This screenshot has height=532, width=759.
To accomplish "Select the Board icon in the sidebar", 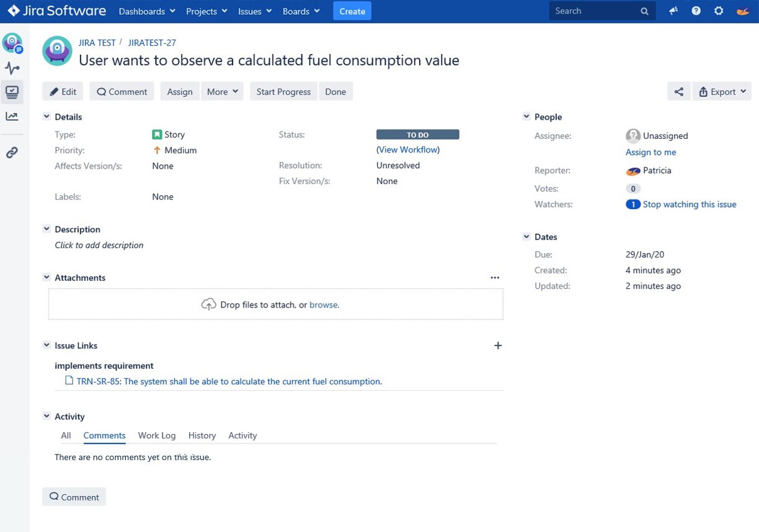I will [x=12, y=92].
